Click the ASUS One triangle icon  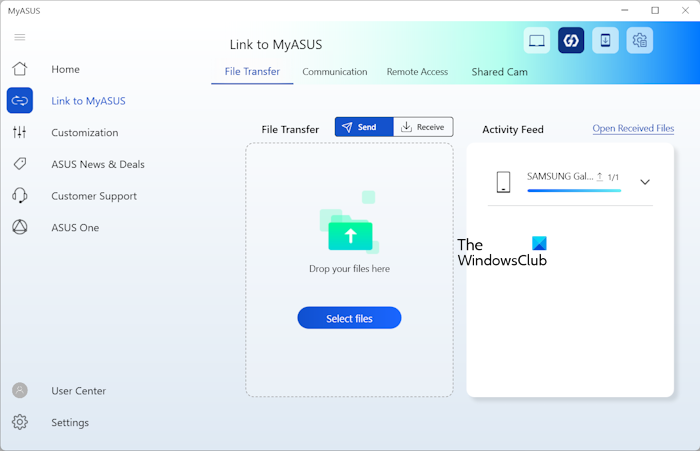click(x=20, y=227)
